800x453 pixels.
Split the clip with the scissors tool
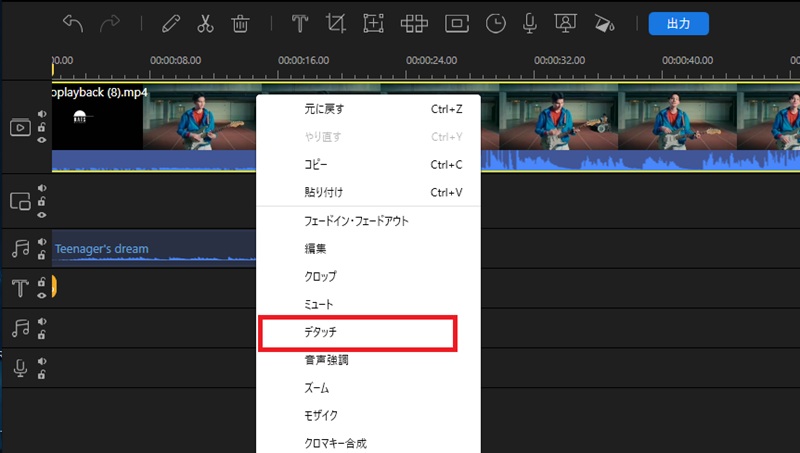click(205, 23)
